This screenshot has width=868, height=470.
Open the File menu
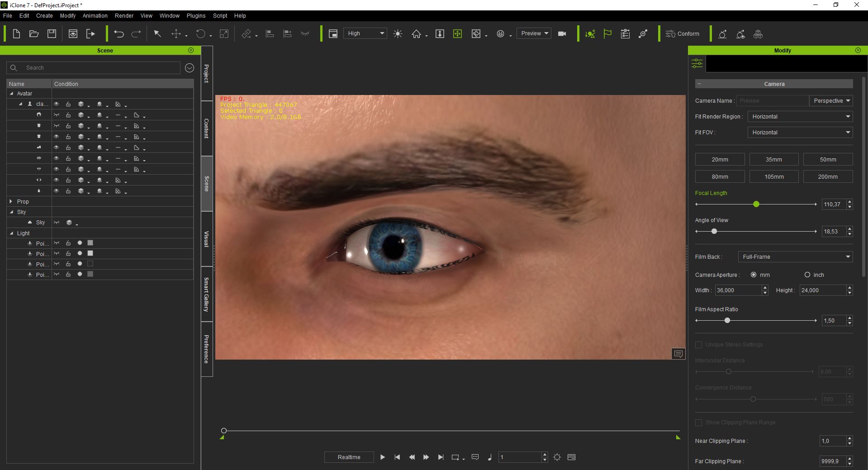(8, 15)
